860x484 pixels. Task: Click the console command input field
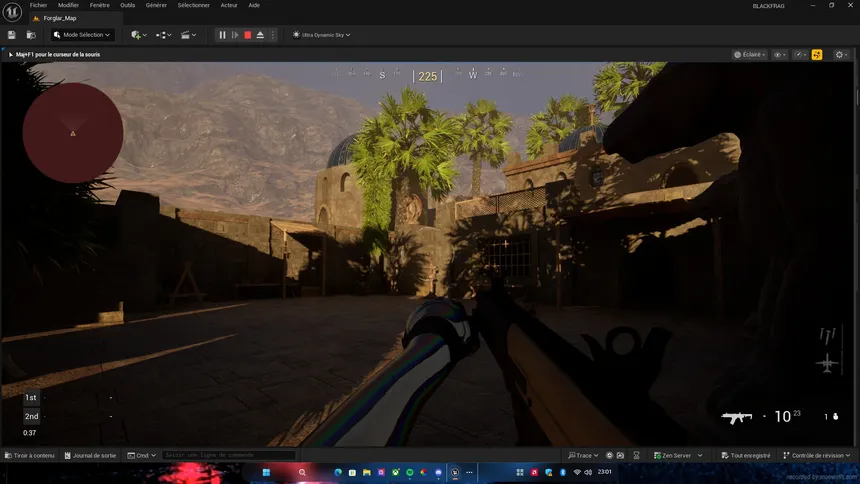(x=228, y=455)
